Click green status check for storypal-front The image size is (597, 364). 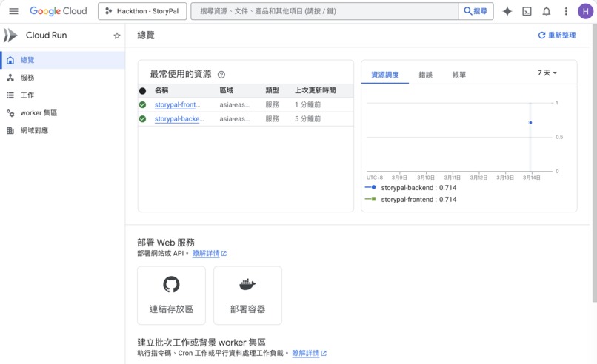(x=142, y=104)
